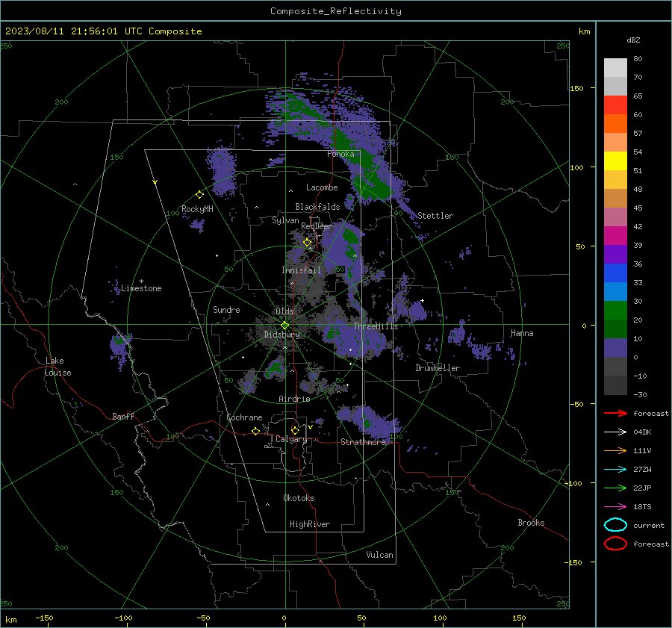672x628 pixels.
Task: Click the Brooks map label
Action: point(531,523)
